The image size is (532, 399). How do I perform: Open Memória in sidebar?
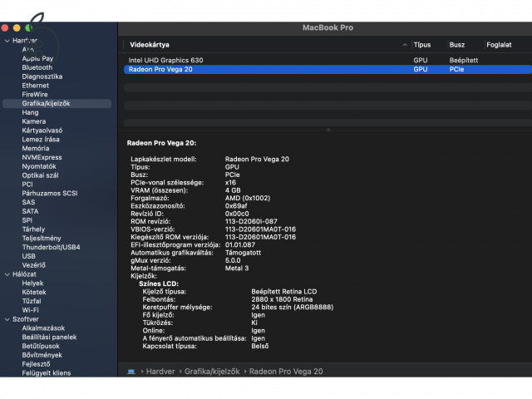36,149
